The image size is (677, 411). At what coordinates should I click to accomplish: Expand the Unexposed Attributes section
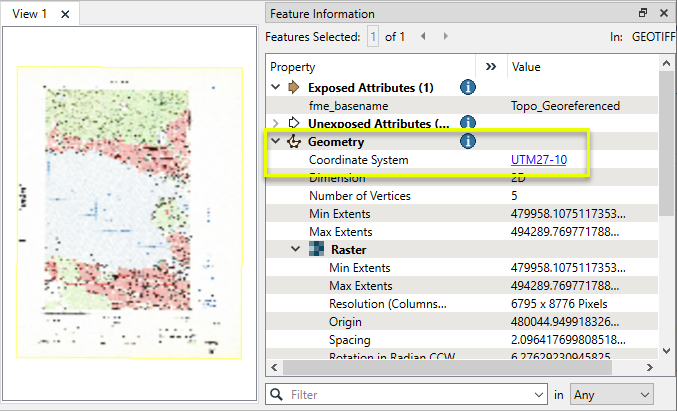[277, 124]
